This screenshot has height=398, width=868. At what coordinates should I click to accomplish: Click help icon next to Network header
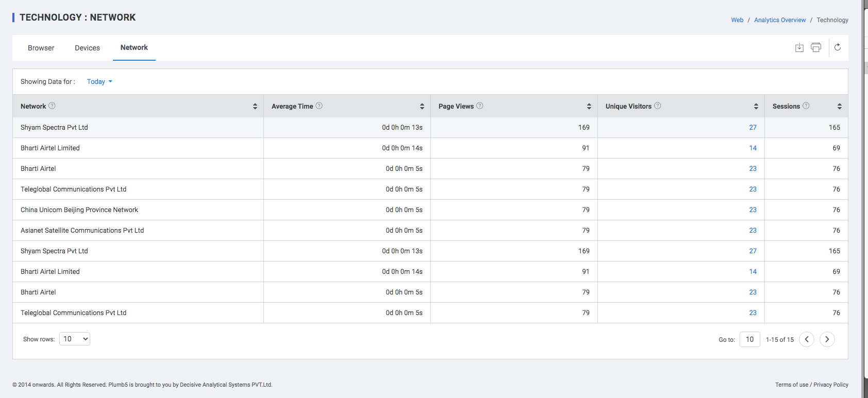pyautogui.click(x=52, y=106)
